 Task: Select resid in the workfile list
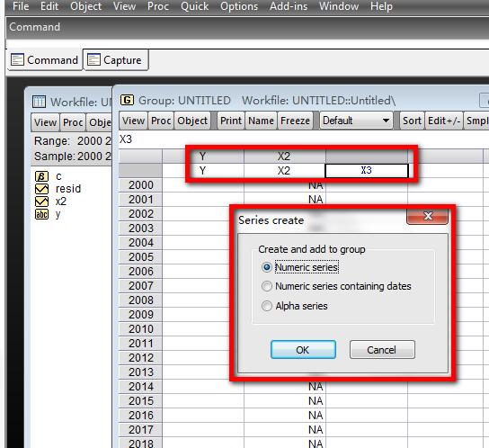[68, 189]
